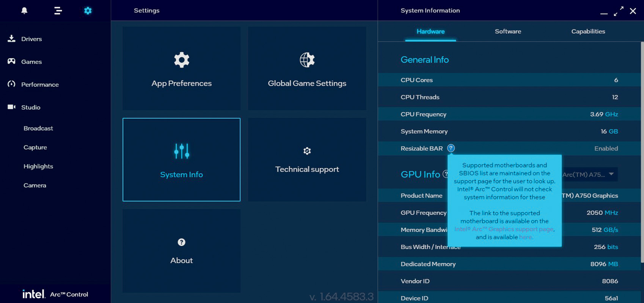
Task: Click the GPU Info help icon
Action: [x=446, y=174]
